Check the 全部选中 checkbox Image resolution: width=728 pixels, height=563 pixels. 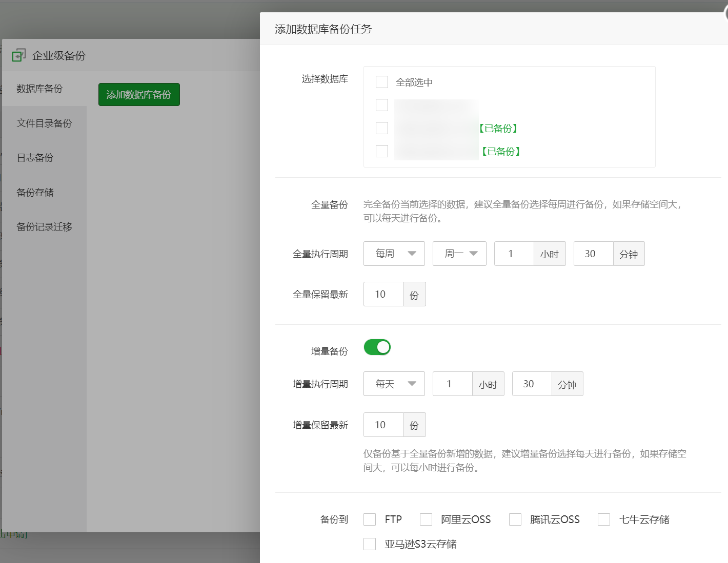[x=382, y=82]
